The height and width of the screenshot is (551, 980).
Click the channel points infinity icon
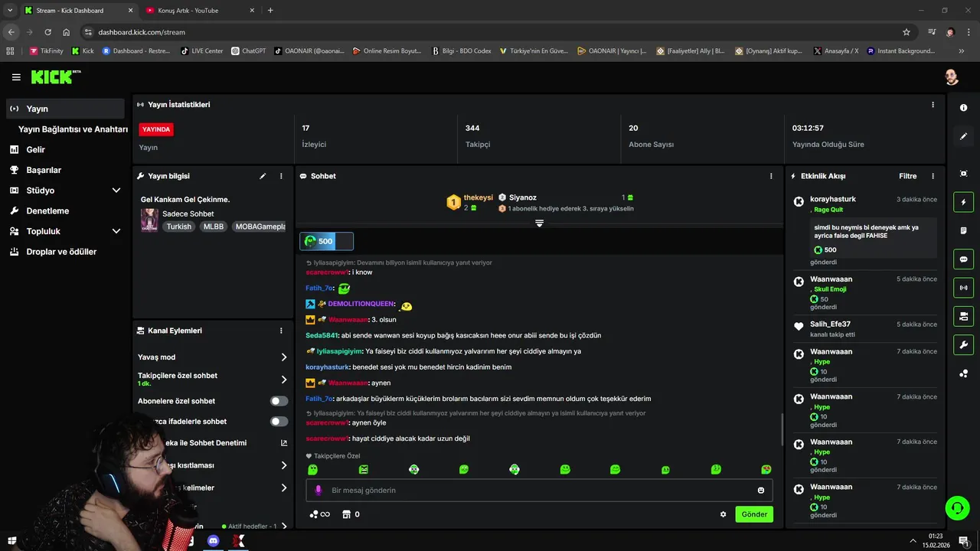[x=319, y=514]
